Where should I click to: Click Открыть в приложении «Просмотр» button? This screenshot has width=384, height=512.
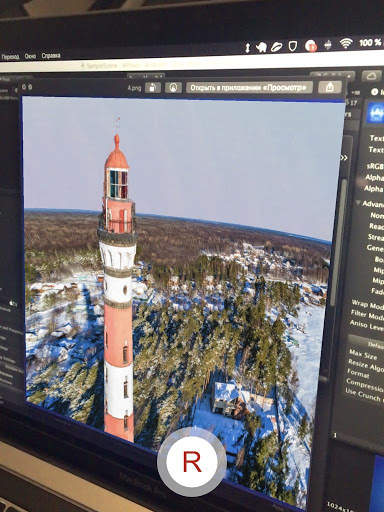249,87
